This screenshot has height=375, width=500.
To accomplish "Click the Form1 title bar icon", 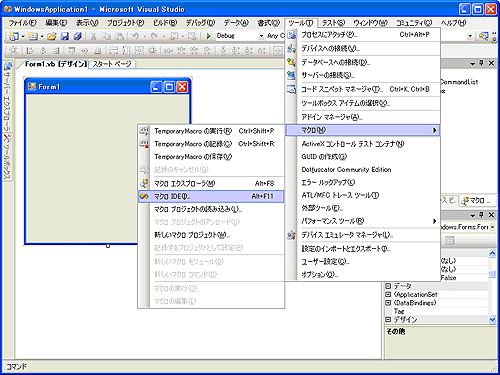I will click(32, 87).
